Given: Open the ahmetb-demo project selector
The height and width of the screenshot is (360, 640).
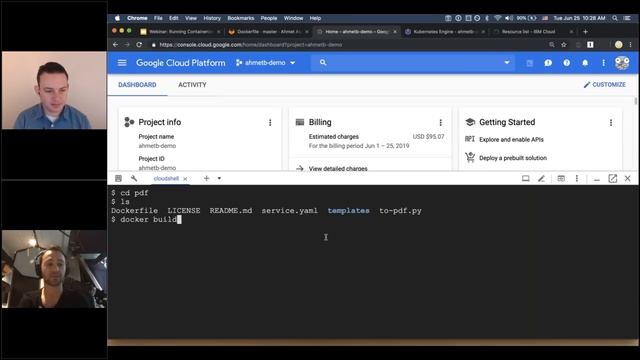Looking at the screenshot, I should [265, 63].
